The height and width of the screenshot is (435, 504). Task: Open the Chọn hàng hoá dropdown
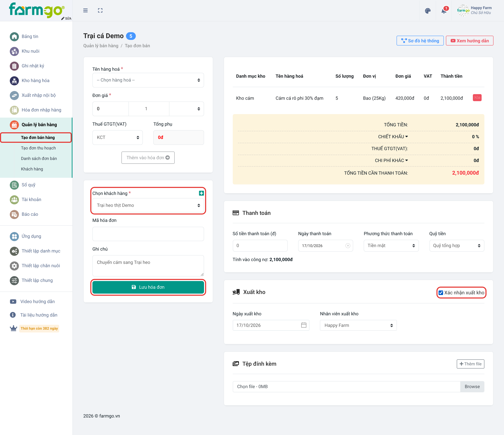(148, 80)
